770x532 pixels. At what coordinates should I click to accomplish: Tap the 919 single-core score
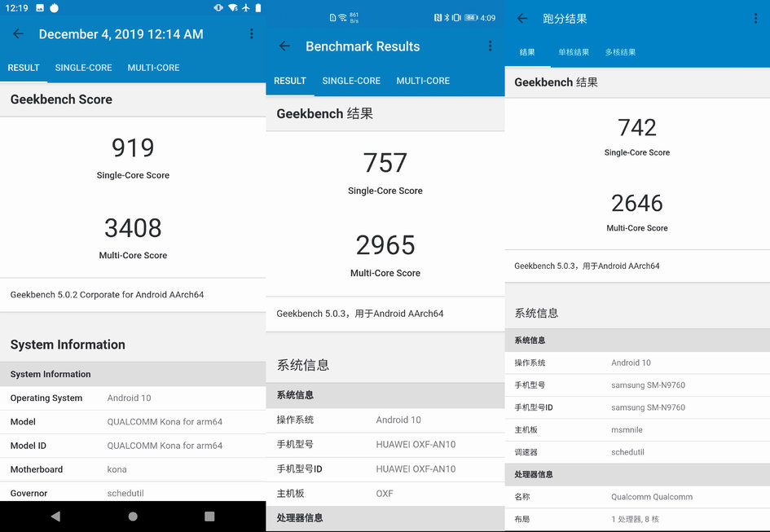click(133, 147)
